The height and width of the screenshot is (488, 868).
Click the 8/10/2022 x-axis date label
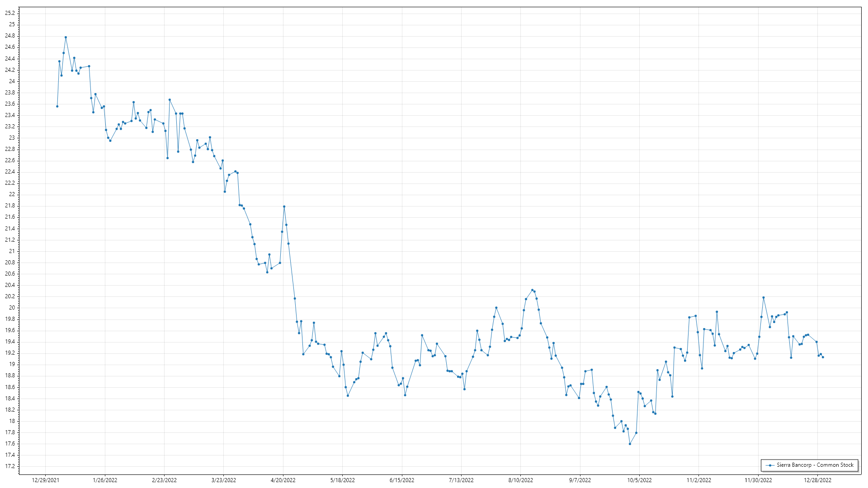[520, 480]
